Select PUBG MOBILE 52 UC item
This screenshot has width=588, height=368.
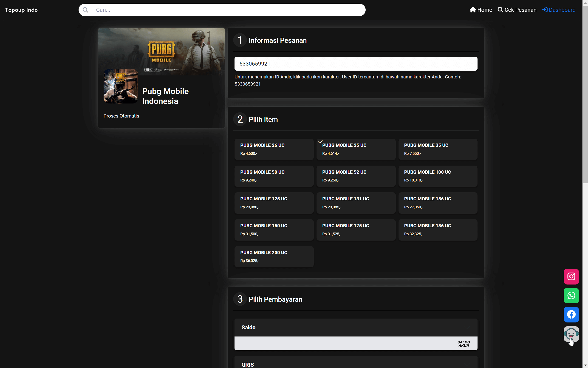356,176
